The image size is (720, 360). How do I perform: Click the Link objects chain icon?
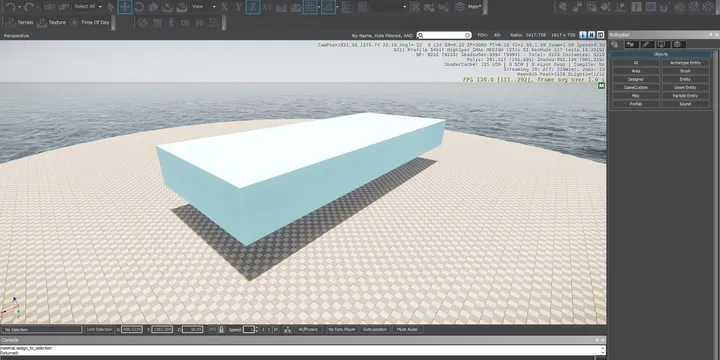[50, 7]
